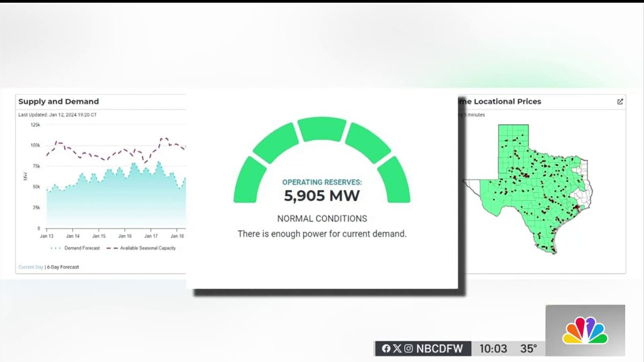
Task: Click the time display showing 10:03
Action: 494,348
